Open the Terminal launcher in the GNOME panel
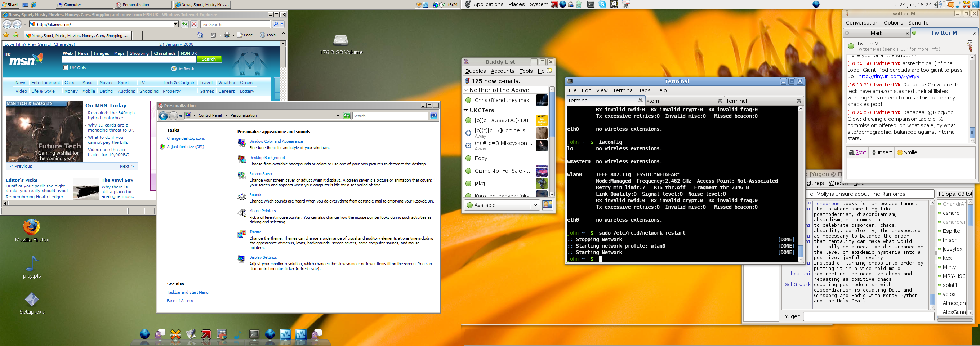Screen dimensions: 980x346 [591, 5]
